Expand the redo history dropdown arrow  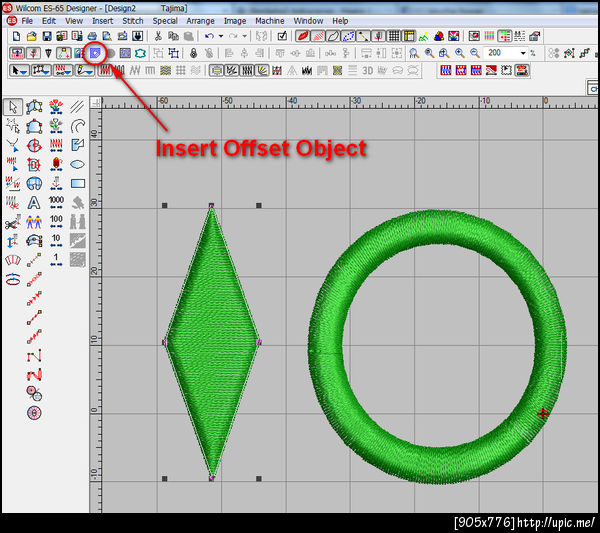[x=245, y=36]
